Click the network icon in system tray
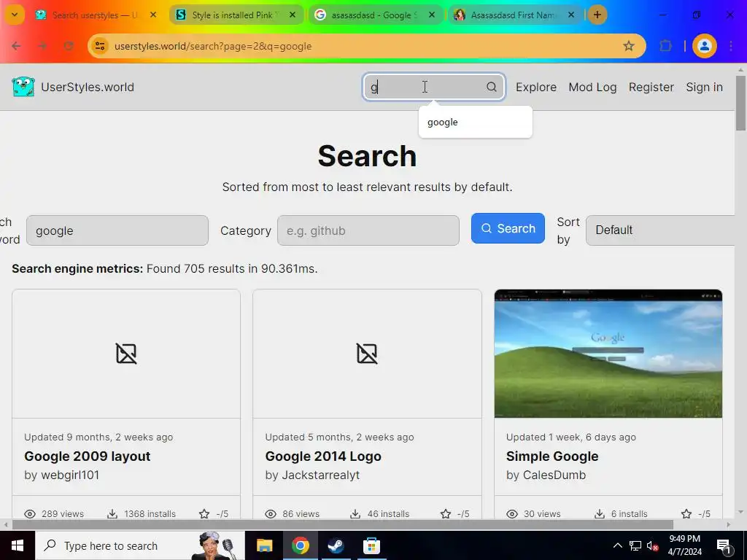747x560 pixels. point(635,545)
